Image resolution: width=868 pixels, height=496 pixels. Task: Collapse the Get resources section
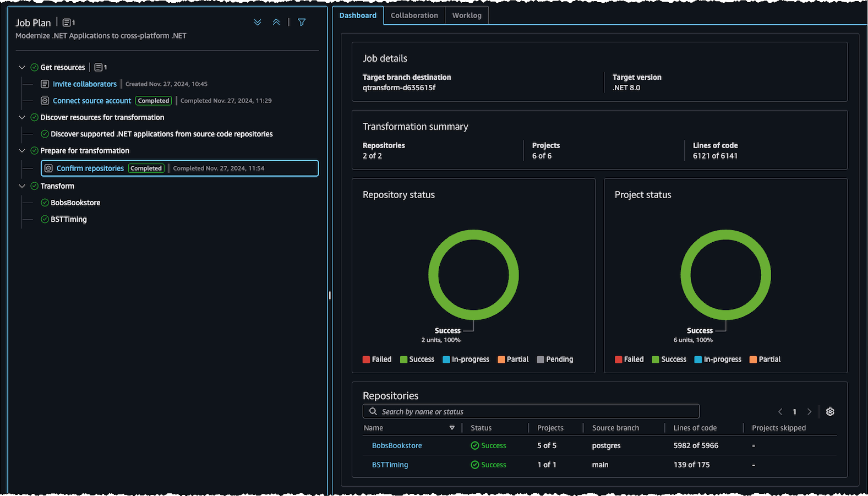point(22,67)
